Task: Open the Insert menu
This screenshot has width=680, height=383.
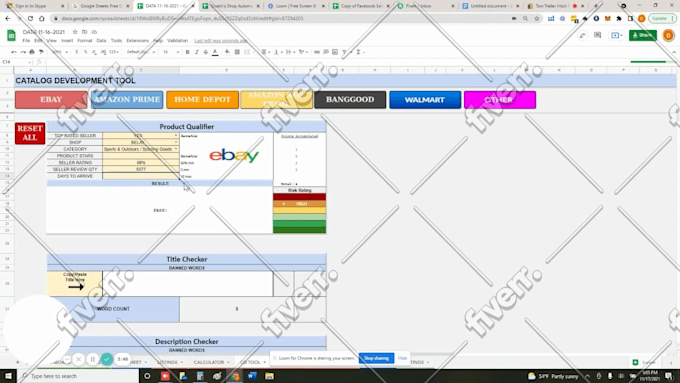Action: point(67,41)
